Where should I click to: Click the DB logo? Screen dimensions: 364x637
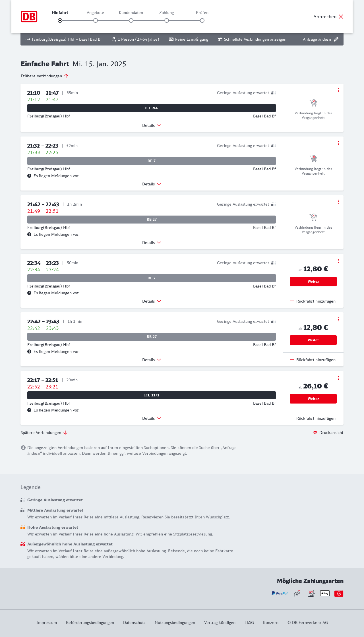tap(29, 16)
